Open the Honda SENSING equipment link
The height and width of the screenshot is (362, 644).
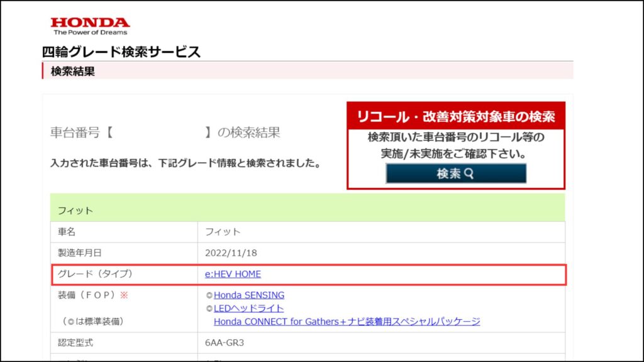coord(249,295)
